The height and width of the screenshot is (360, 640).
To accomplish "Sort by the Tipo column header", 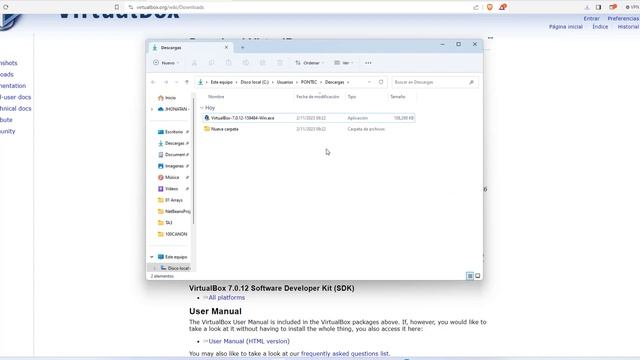I will click(352, 97).
